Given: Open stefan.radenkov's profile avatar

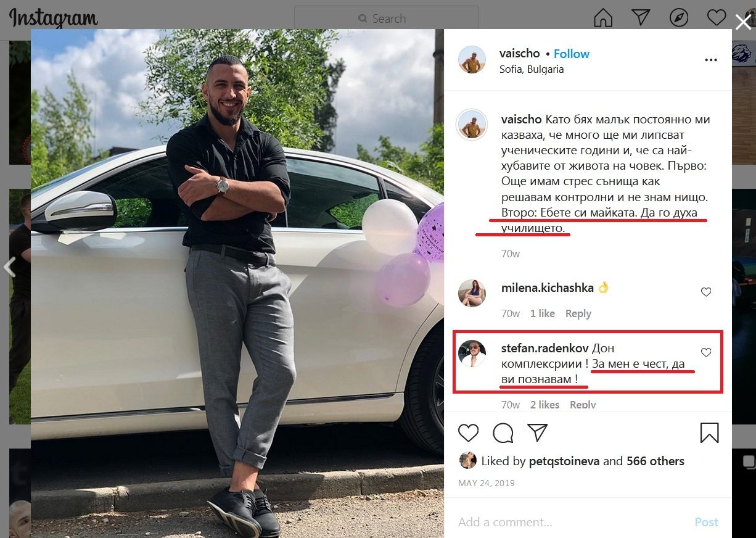Looking at the screenshot, I should 472,354.
